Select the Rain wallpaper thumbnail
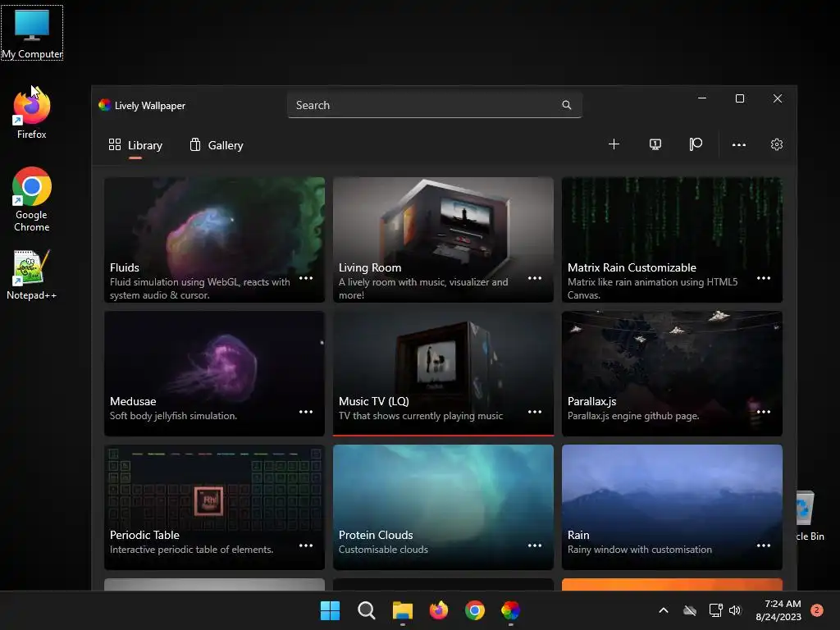The width and height of the screenshot is (840, 630). click(x=672, y=507)
